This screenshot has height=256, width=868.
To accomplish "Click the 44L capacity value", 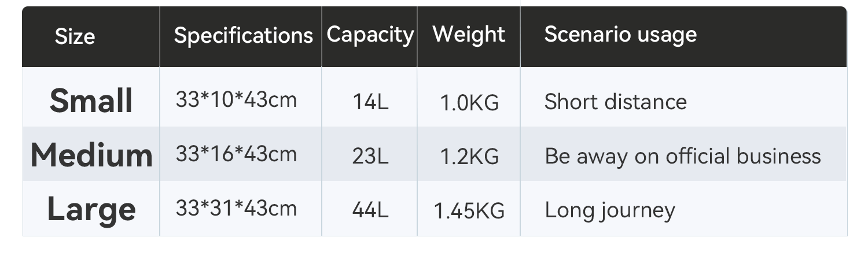I will click(x=370, y=211).
